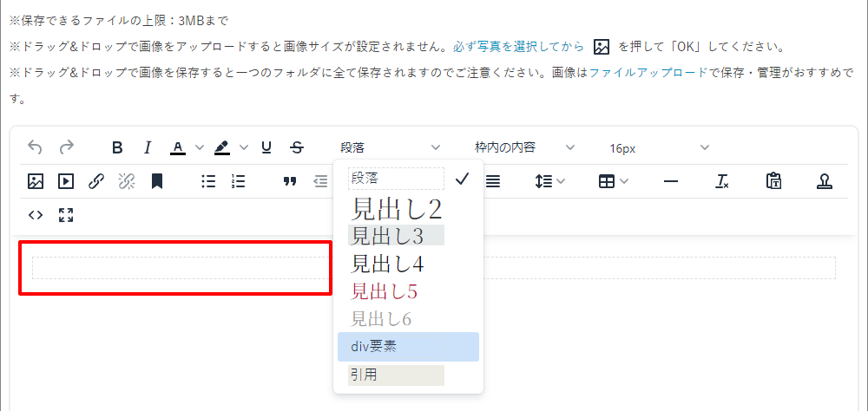868x411 pixels.
Task: Open text color picker arrow
Action: click(200, 147)
